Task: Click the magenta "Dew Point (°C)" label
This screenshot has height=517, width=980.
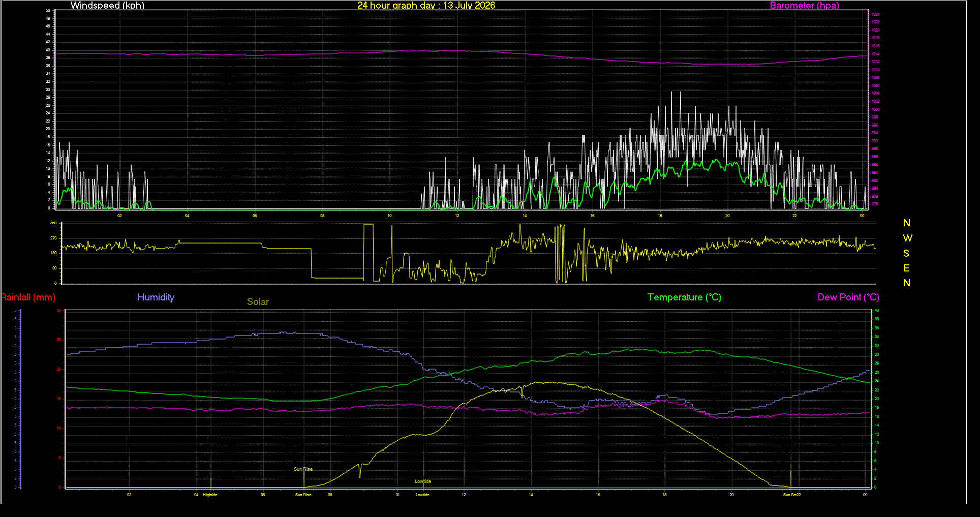Action: point(848,297)
